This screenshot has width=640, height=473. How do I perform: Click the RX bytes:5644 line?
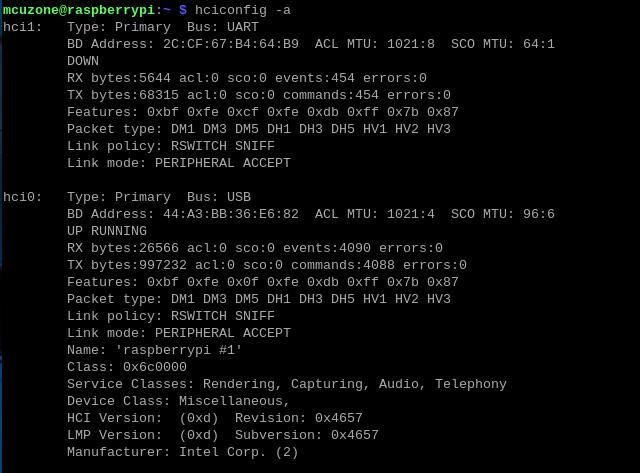tap(247, 78)
